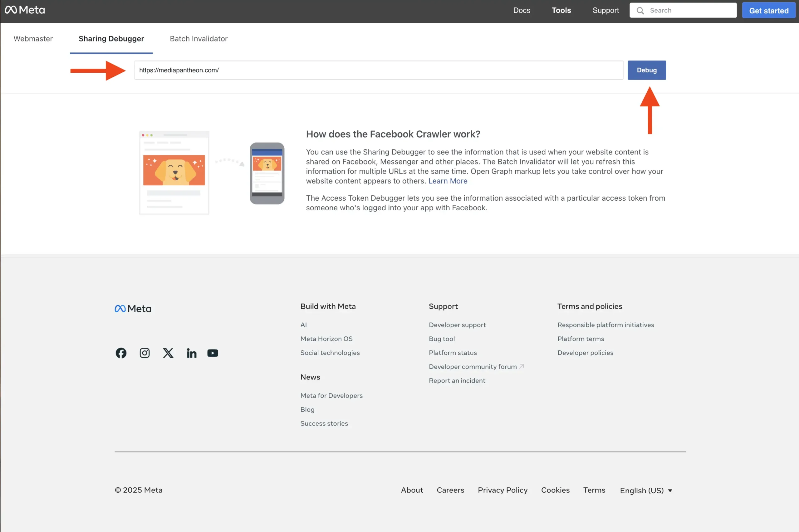The height and width of the screenshot is (532, 799).
Task: Click the blue Meta logo in footer
Action: 133,308
